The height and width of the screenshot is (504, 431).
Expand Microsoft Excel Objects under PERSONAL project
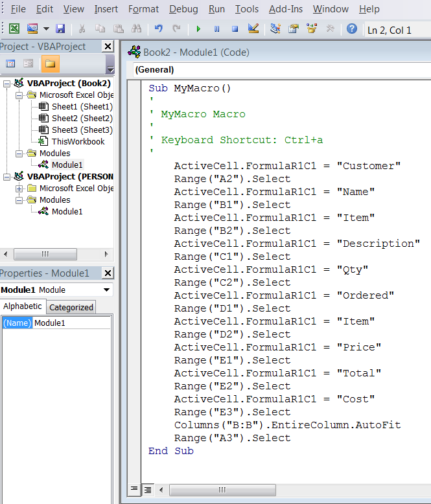[x=19, y=189]
